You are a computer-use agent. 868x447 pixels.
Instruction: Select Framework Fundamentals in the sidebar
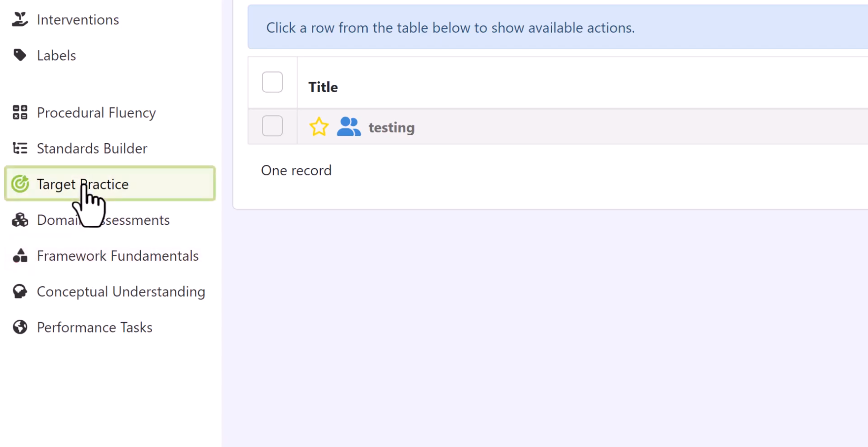(x=117, y=256)
